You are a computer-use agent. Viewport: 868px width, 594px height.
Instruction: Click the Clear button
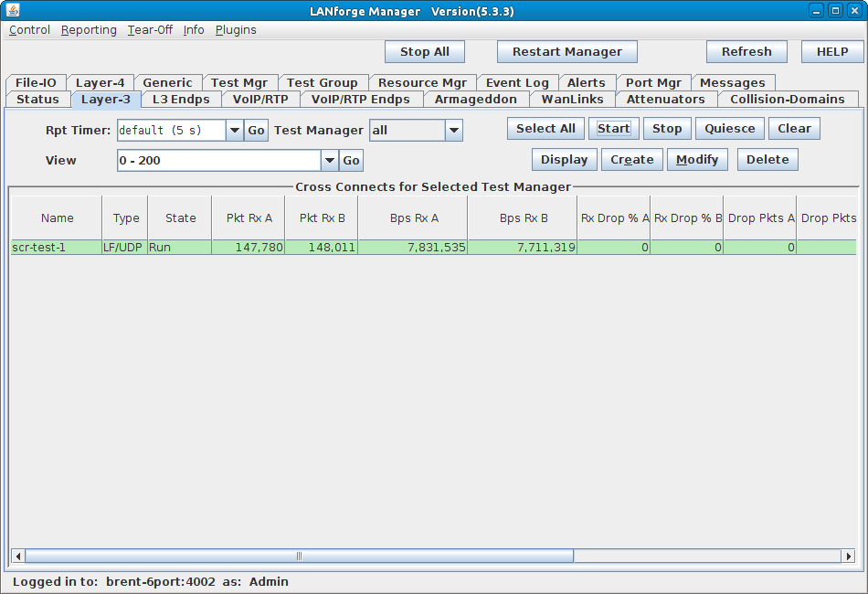794,129
